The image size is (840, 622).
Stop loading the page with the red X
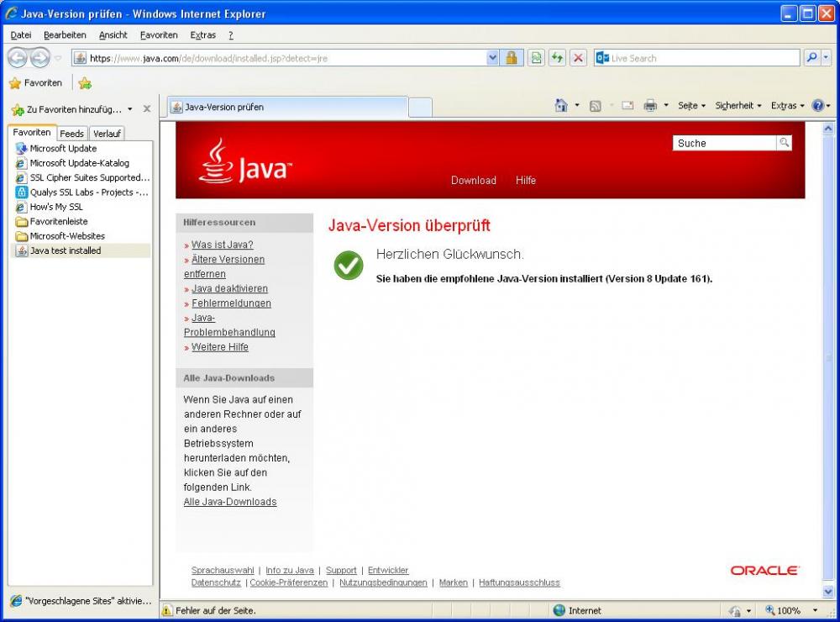click(x=579, y=57)
